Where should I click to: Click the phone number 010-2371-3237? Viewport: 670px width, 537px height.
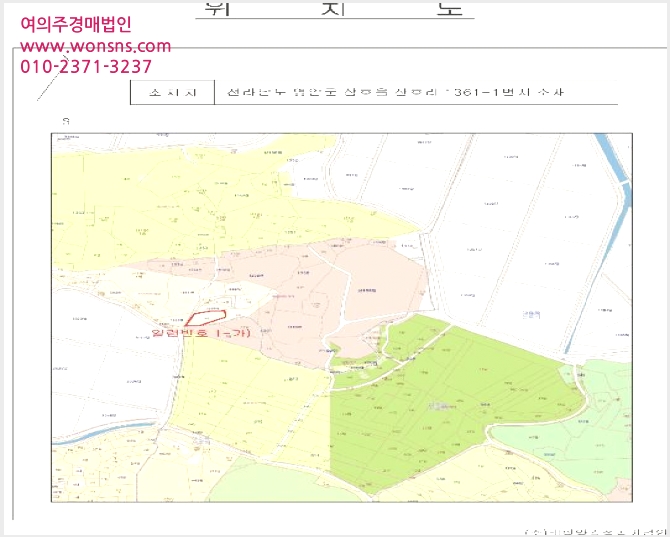coord(86,66)
